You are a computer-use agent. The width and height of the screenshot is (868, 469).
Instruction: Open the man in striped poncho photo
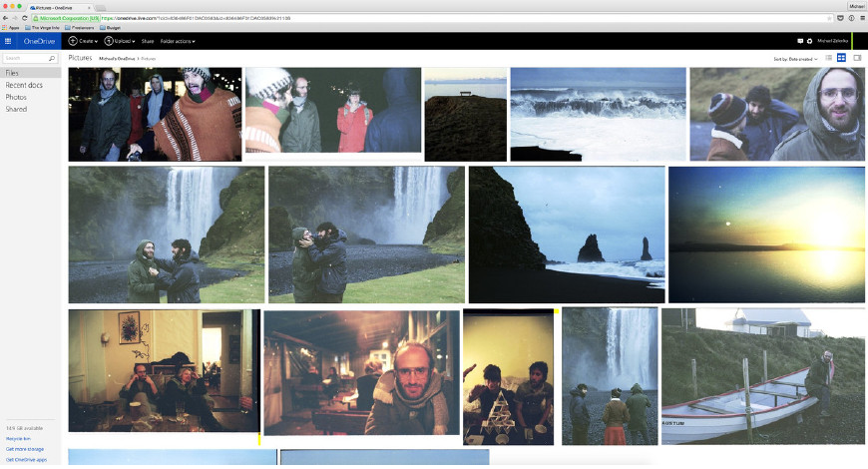[x=155, y=115]
